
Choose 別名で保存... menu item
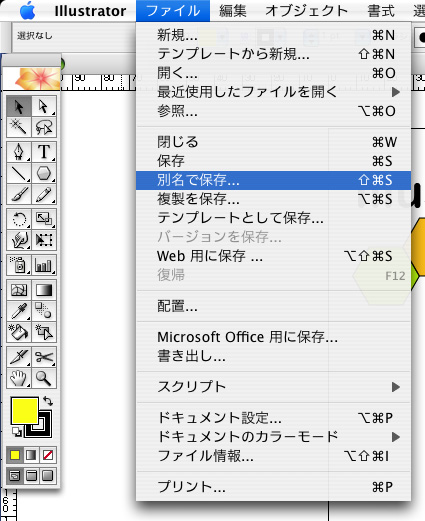pyautogui.click(x=273, y=180)
